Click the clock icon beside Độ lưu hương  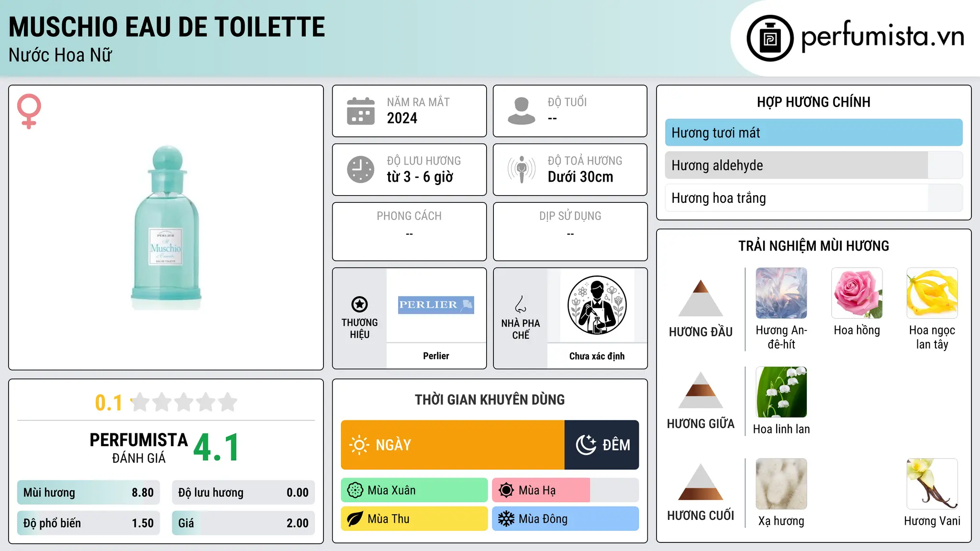coord(360,169)
